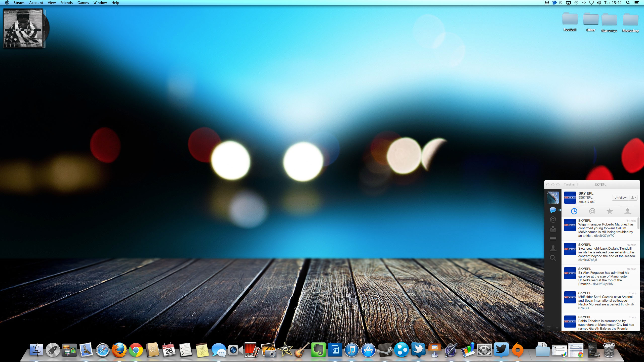Open the dlvr.it/37p8j5 link
The image size is (644, 362).
pyautogui.click(x=588, y=260)
